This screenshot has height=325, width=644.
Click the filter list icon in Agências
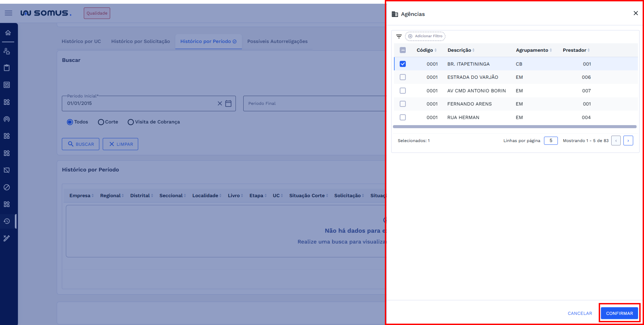click(x=399, y=36)
